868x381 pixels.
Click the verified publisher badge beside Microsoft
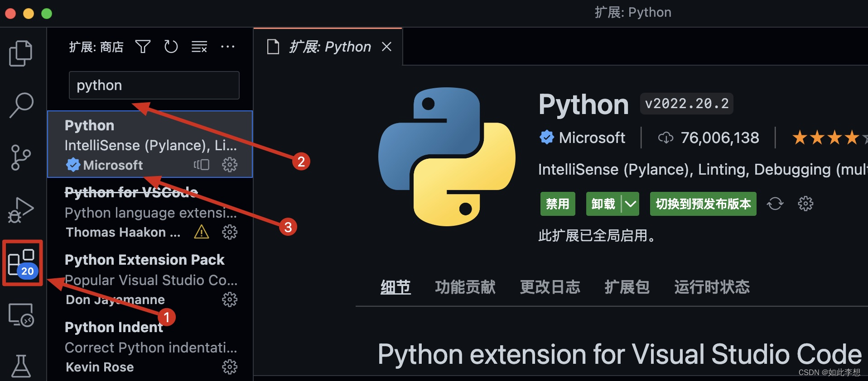(x=547, y=137)
